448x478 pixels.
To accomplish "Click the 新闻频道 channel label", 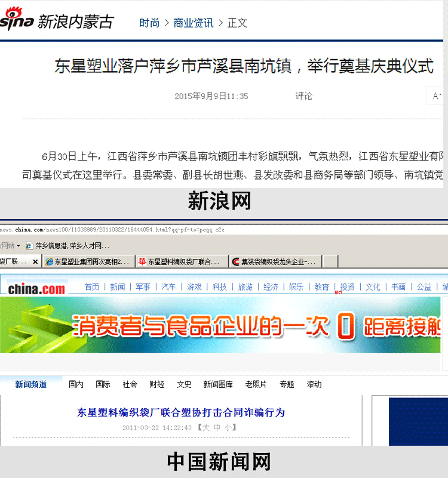I will (31, 384).
